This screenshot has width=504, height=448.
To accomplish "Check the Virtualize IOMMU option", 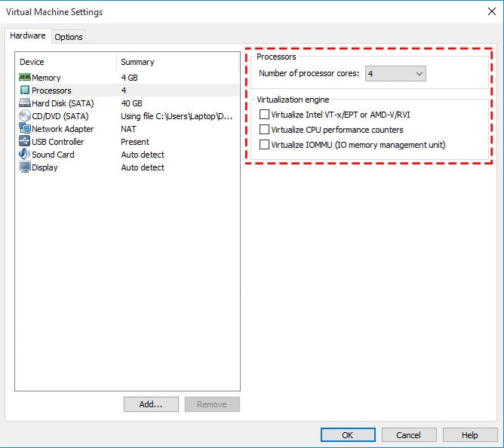I will pyautogui.click(x=264, y=145).
